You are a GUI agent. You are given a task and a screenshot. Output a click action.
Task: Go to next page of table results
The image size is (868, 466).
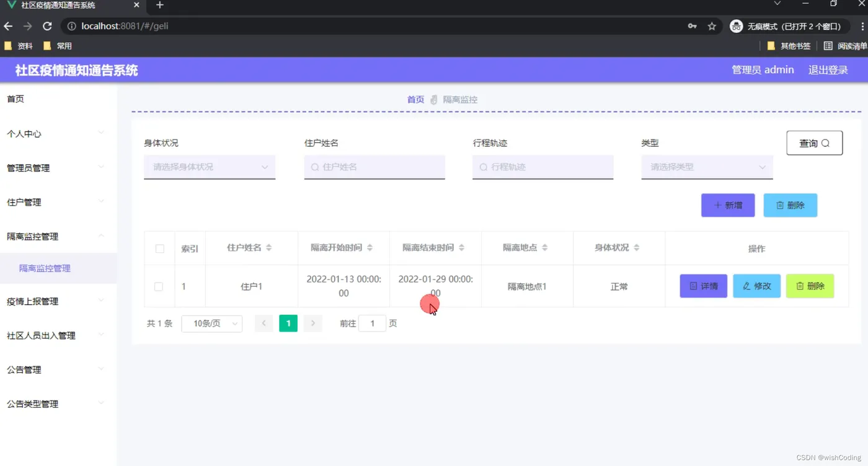[313, 323]
